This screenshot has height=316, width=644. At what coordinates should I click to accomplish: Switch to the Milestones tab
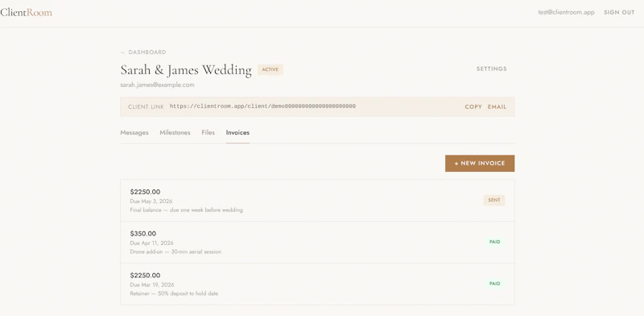[x=175, y=132]
